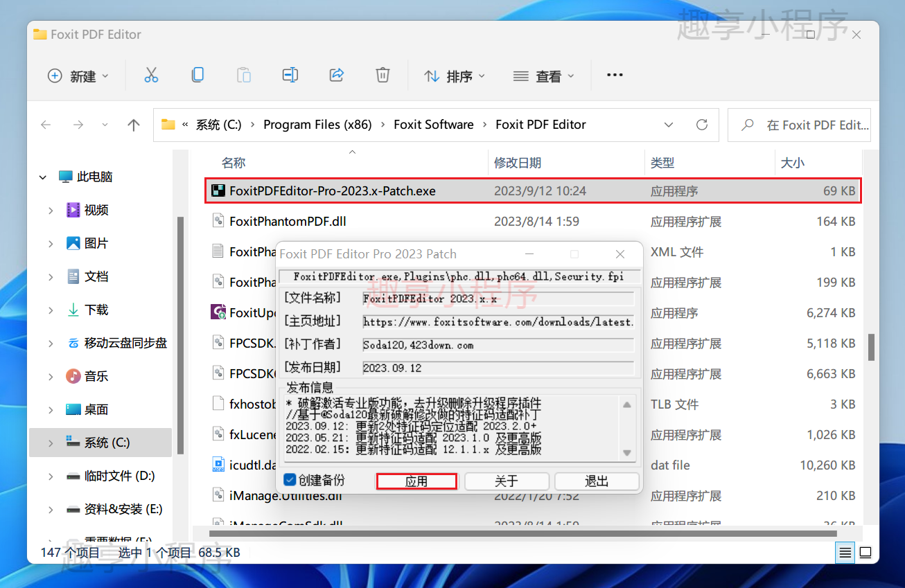Click scroll-down arrow in 发布信息 box
The image size is (905, 588).
pos(626,453)
